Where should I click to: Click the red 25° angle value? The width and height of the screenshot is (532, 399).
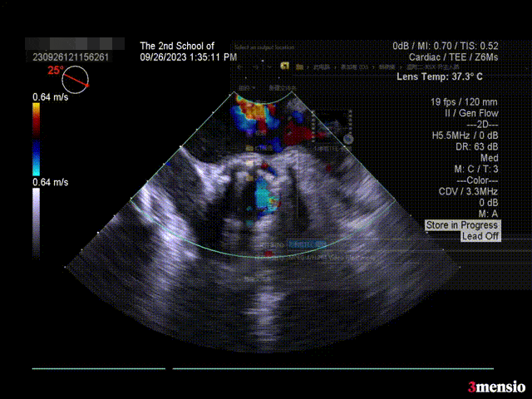54,71
